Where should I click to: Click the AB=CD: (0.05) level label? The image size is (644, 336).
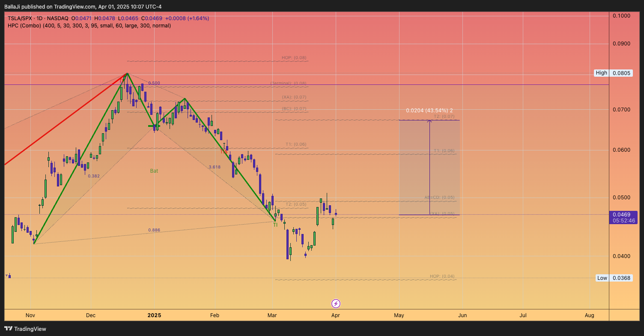pos(439,198)
